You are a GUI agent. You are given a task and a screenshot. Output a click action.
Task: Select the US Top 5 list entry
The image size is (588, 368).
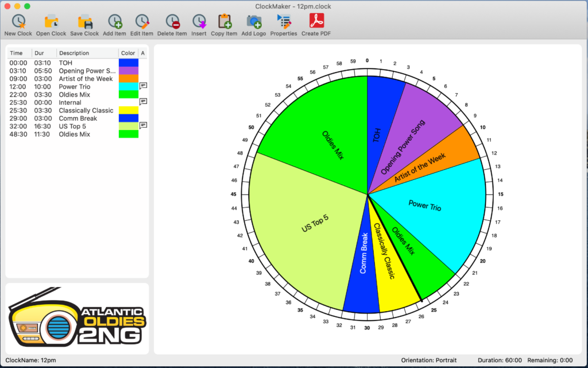click(x=78, y=126)
